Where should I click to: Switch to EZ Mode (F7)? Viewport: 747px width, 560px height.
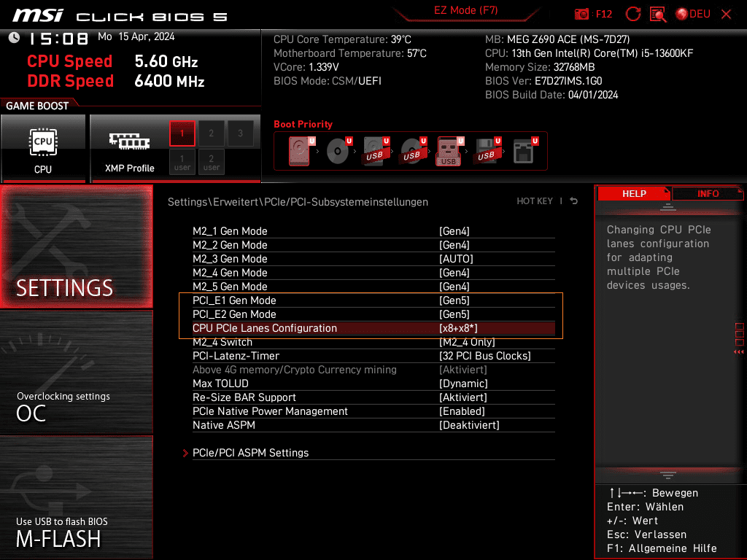(465, 10)
